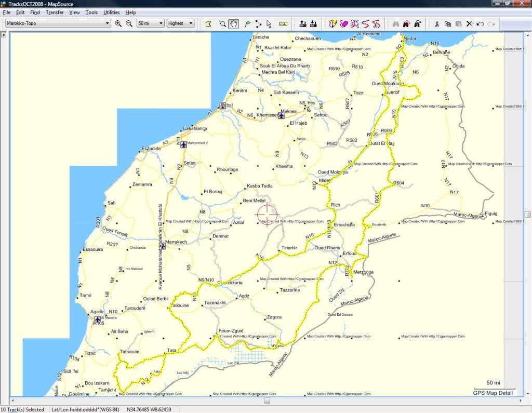Open the Marokko-Topo map product dropdown
Viewport: 532px width, 413px height.
[58, 23]
